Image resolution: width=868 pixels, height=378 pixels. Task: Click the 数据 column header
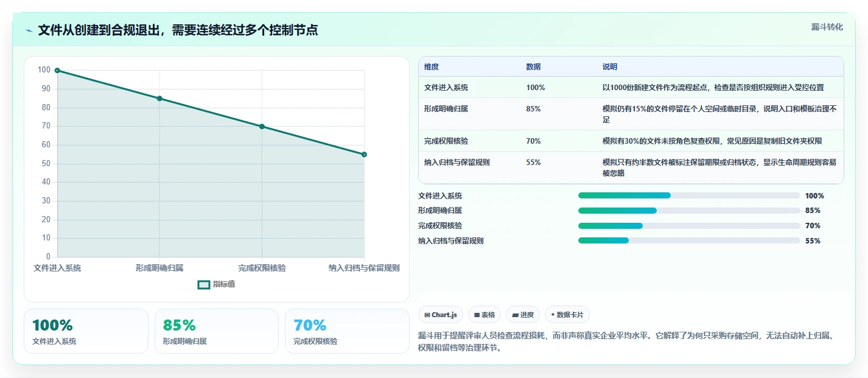coord(534,67)
